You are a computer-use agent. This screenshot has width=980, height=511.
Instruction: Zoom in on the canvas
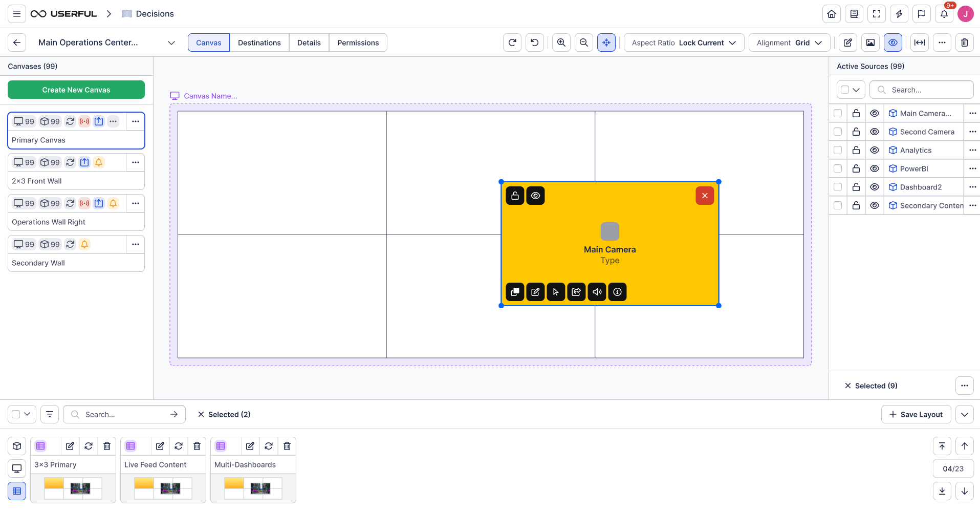[x=561, y=42]
